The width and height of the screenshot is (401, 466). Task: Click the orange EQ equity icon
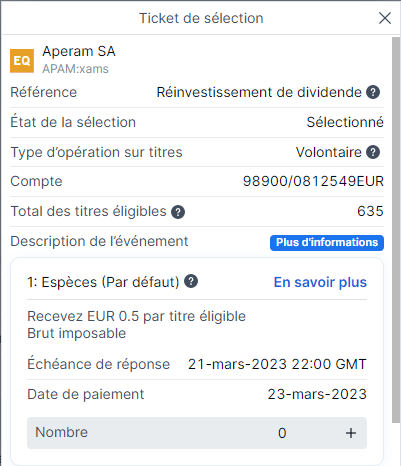point(22,61)
